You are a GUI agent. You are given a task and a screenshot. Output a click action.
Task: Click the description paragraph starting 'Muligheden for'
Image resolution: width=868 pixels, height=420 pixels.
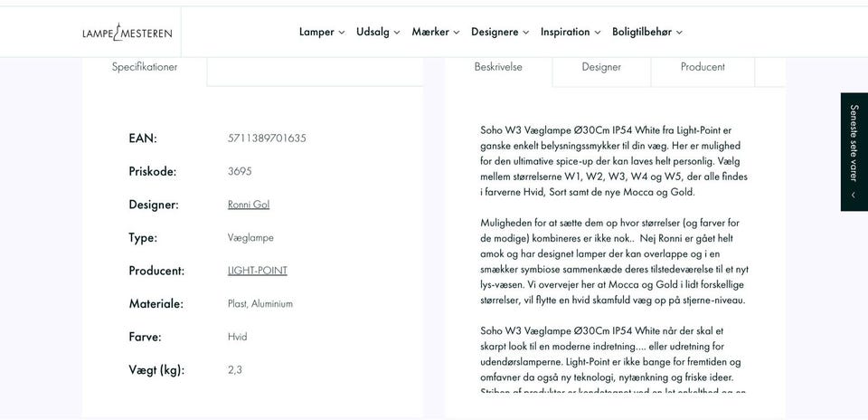click(x=615, y=262)
